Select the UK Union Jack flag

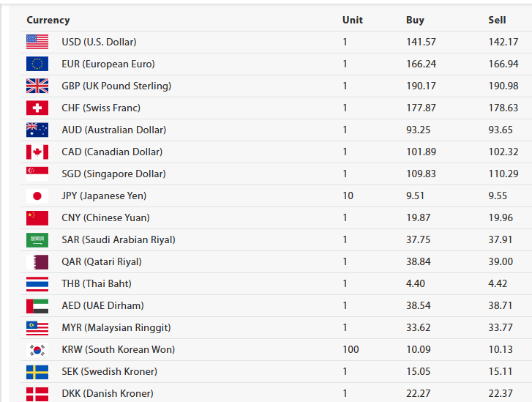click(x=37, y=86)
